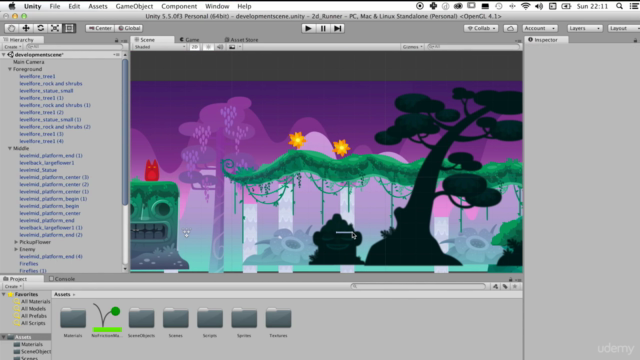
Task: Lock the Inspector panel
Action: 635,40
